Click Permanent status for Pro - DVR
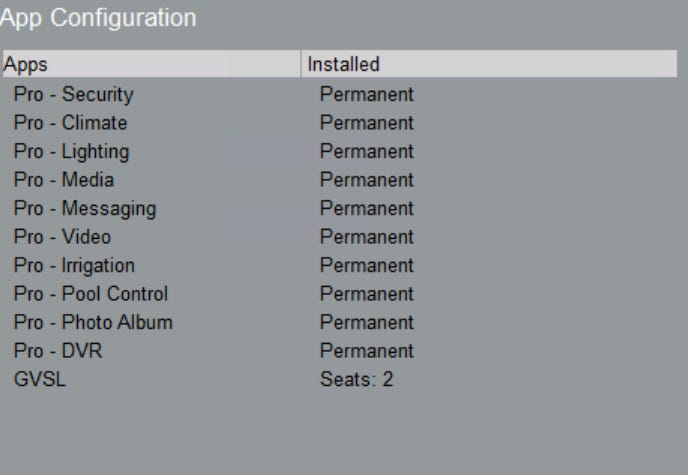 click(367, 351)
